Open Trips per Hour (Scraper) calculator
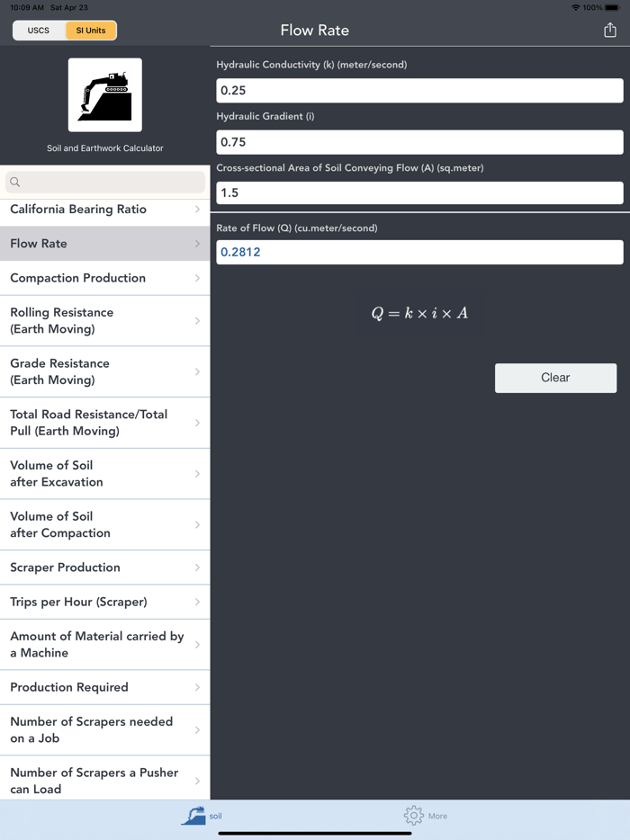Image resolution: width=630 pixels, height=840 pixels. [x=105, y=603]
